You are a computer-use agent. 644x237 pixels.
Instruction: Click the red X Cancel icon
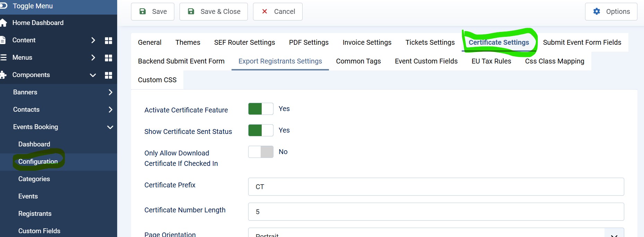click(264, 11)
